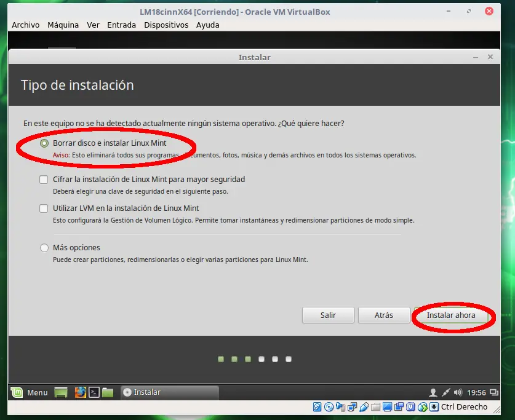Open the Dispositivos menu
Viewport: 515px width, 420px height.
[166, 25]
